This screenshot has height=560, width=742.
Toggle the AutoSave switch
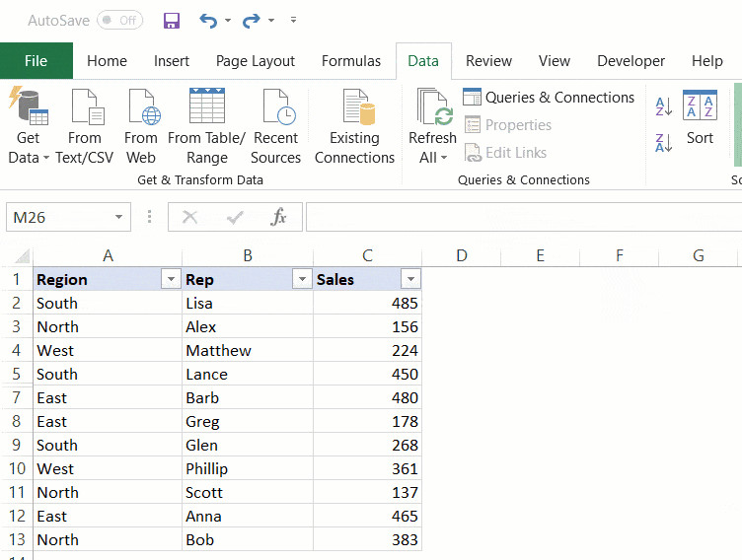pos(119,20)
